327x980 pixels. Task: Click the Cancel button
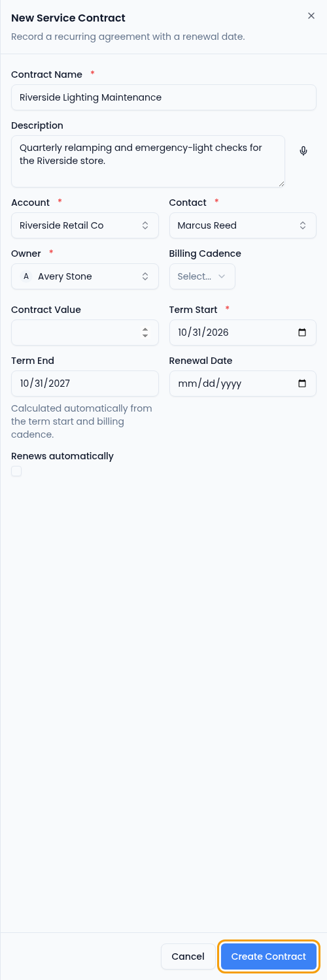(188, 956)
